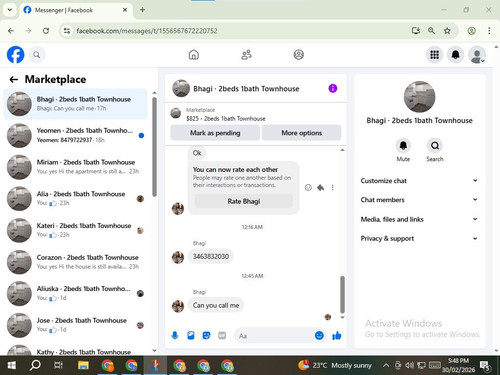Bookmark this page with the star icon
The width and height of the screenshot is (500, 375).
[447, 31]
